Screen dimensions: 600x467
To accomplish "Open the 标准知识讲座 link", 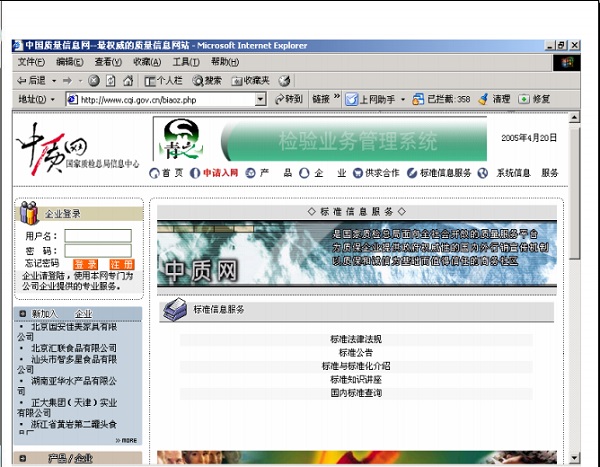I will tap(356, 379).
